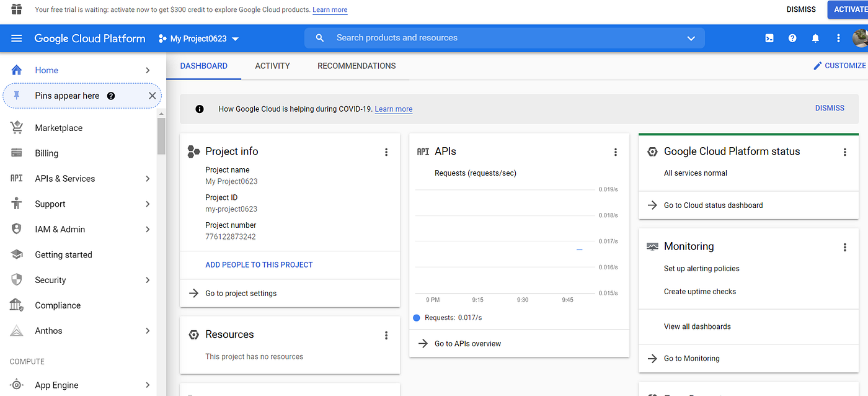Open the top bar three-dot settings menu
The image size is (868, 396).
(838, 38)
